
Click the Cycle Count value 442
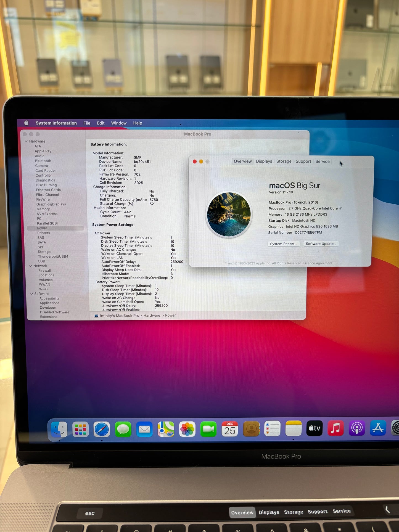click(128, 212)
